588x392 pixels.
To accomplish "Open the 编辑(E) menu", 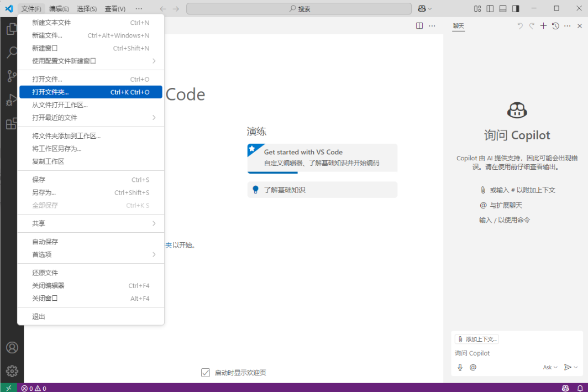I will [x=59, y=9].
